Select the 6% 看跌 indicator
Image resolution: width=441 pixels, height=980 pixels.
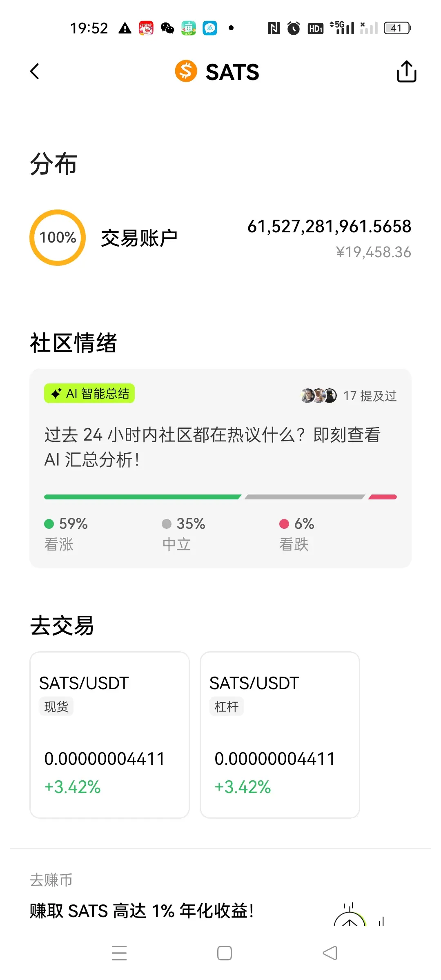click(297, 534)
